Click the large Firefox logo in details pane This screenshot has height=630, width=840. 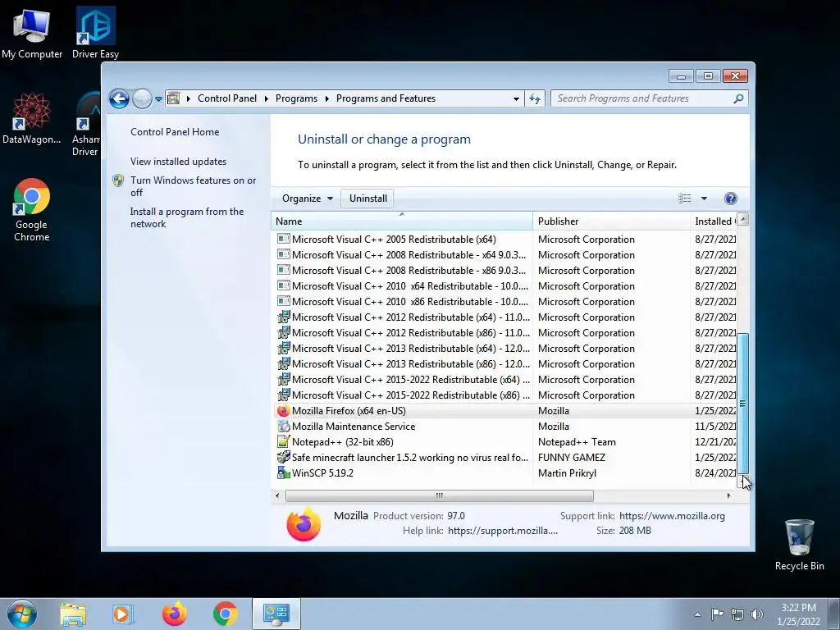304,523
